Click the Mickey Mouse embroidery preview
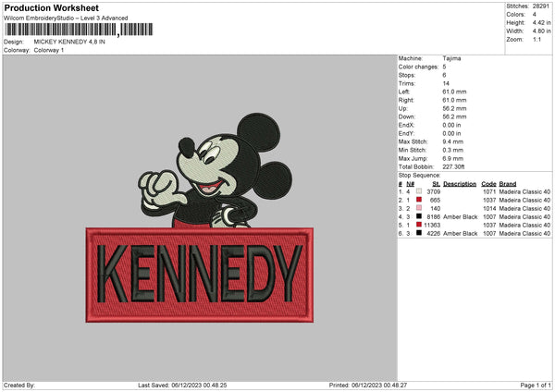Image resolution: width=555 pixels, height=392 pixels. 216,170
